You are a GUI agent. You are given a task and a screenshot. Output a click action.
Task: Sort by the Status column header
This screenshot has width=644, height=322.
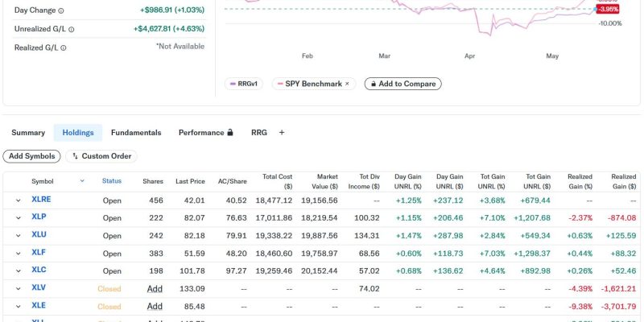click(112, 181)
